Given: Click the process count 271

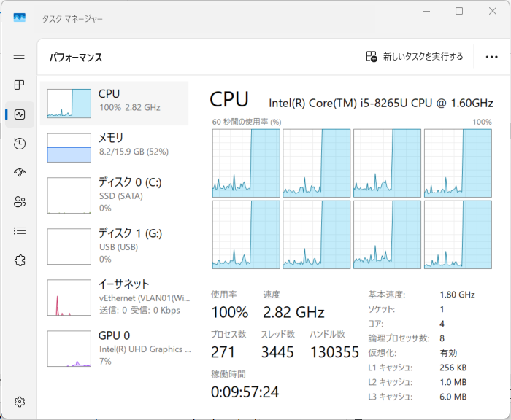Looking at the screenshot, I should pyautogui.click(x=223, y=352).
